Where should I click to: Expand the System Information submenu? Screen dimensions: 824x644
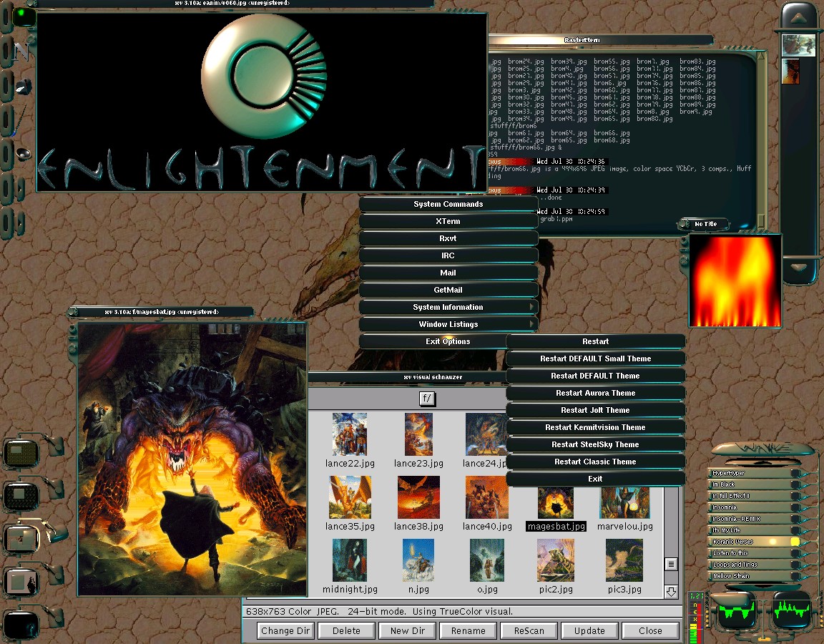click(x=448, y=307)
